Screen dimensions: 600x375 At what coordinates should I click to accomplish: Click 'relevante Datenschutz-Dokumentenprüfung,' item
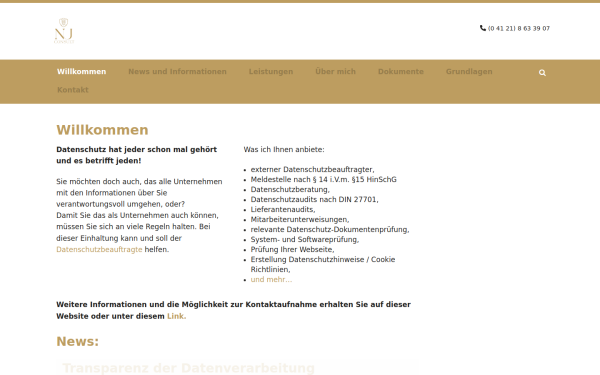(330, 230)
